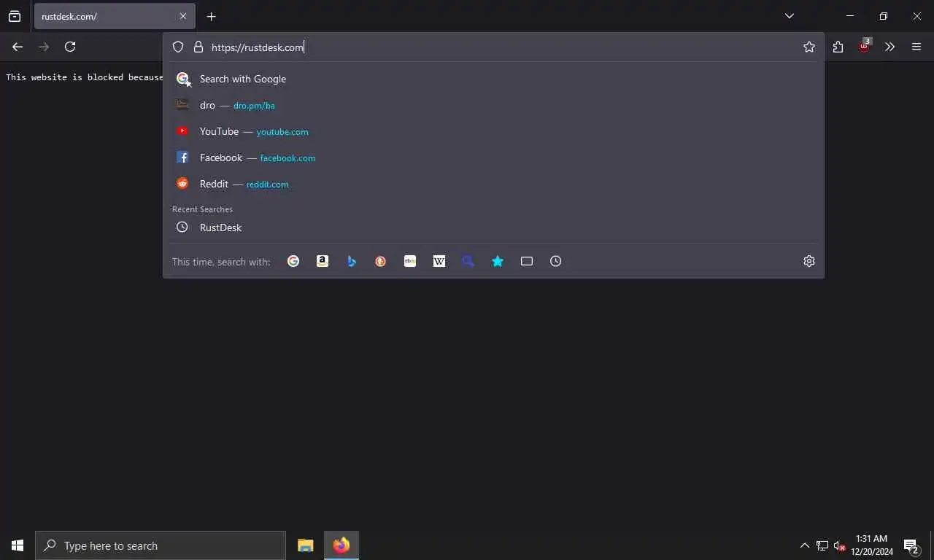Open uBlock Origin extension icon
Viewport: 934px width, 560px height.
(865, 46)
